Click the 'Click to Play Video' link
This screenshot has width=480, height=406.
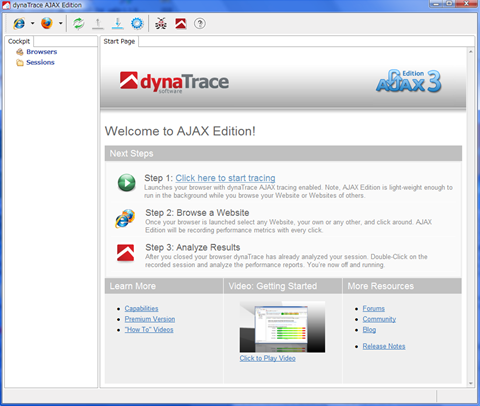pos(267,358)
